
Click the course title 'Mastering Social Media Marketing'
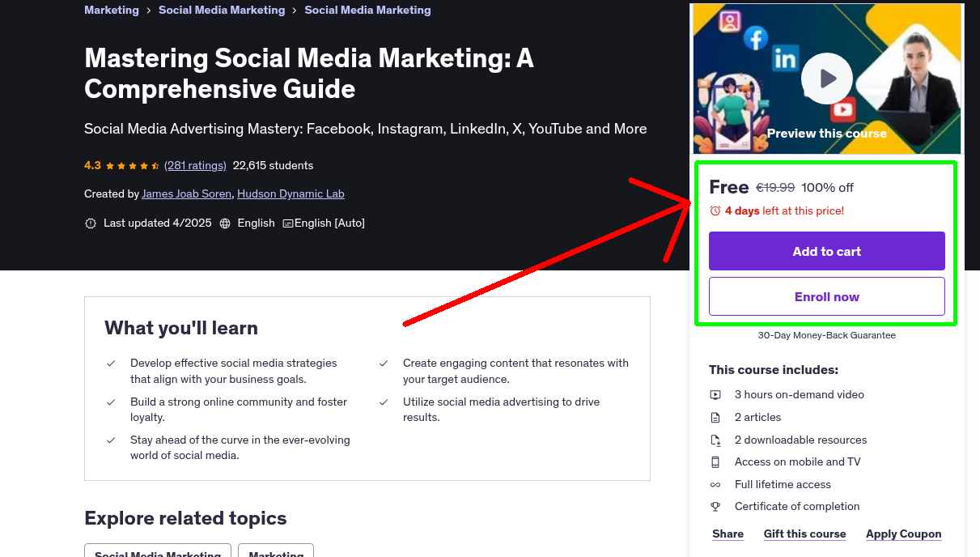[309, 73]
